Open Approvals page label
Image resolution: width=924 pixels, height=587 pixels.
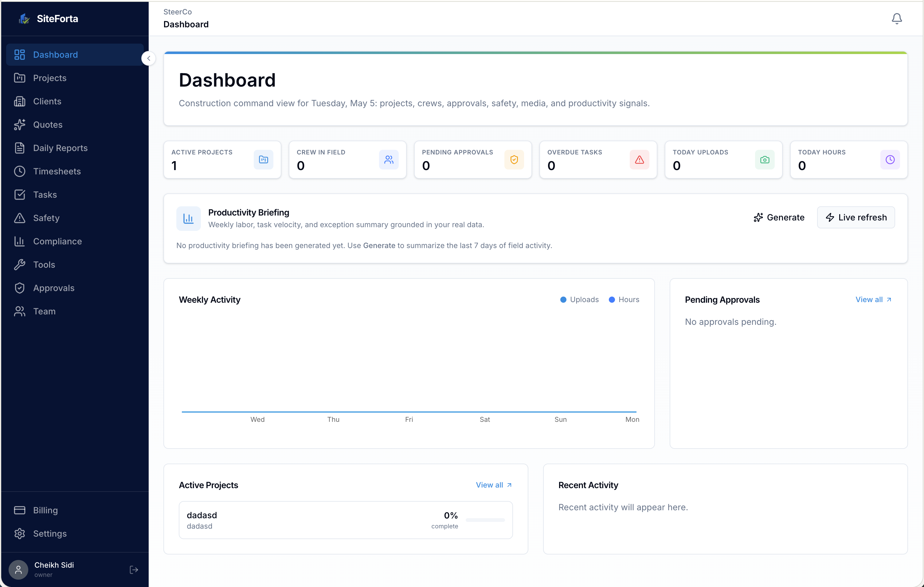coord(54,288)
